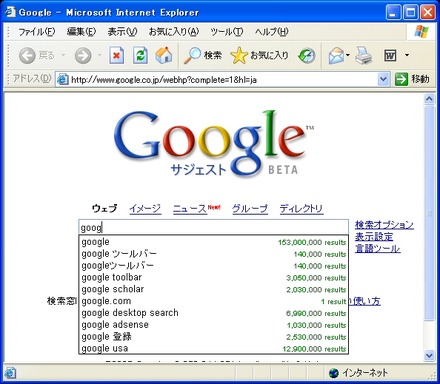Select suggestion "googleツールバー" without space
440x384 pixels.
pyautogui.click(x=214, y=266)
